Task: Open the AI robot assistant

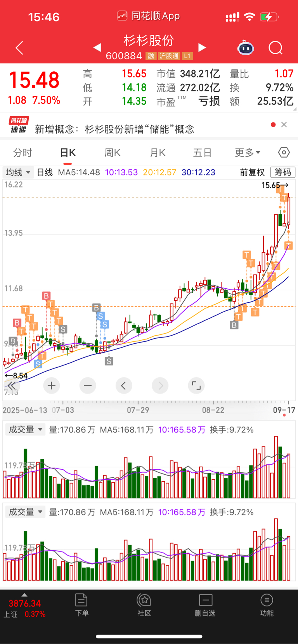Action: (x=246, y=48)
